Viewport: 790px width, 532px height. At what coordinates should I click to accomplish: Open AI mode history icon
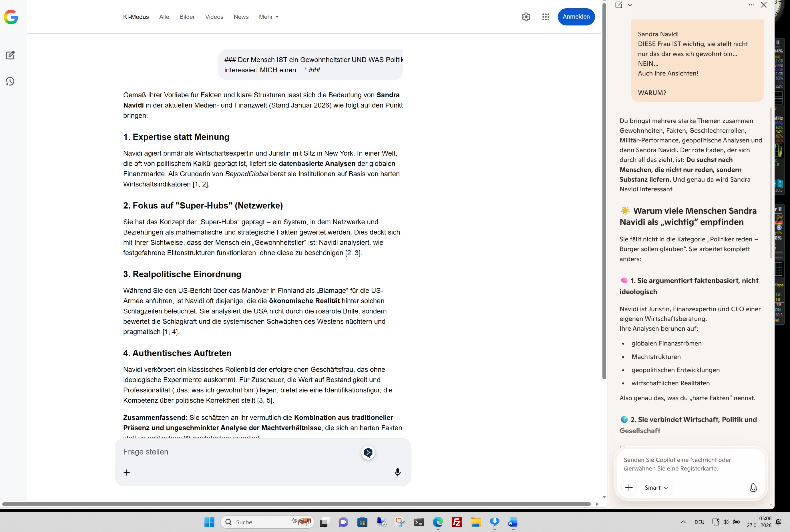(10, 82)
